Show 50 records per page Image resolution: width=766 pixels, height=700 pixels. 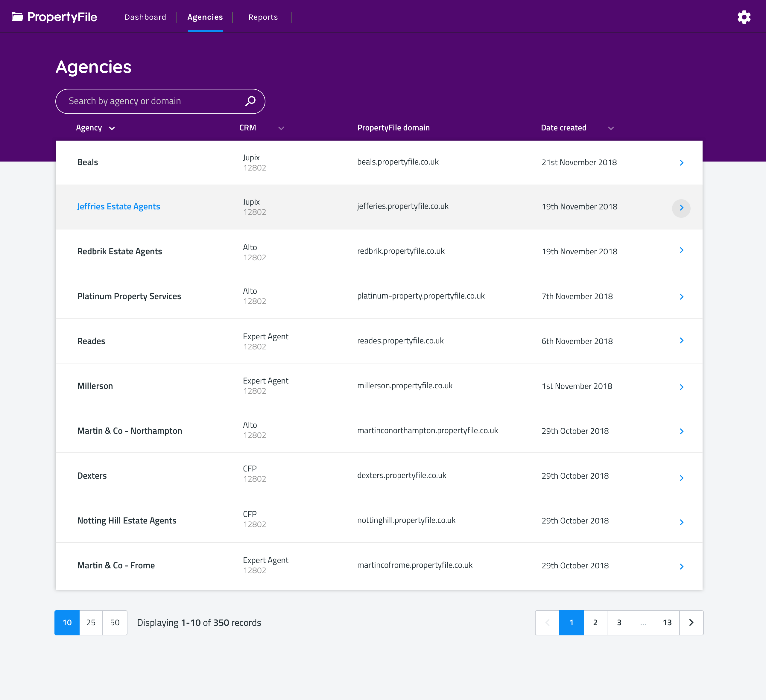(x=115, y=623)
